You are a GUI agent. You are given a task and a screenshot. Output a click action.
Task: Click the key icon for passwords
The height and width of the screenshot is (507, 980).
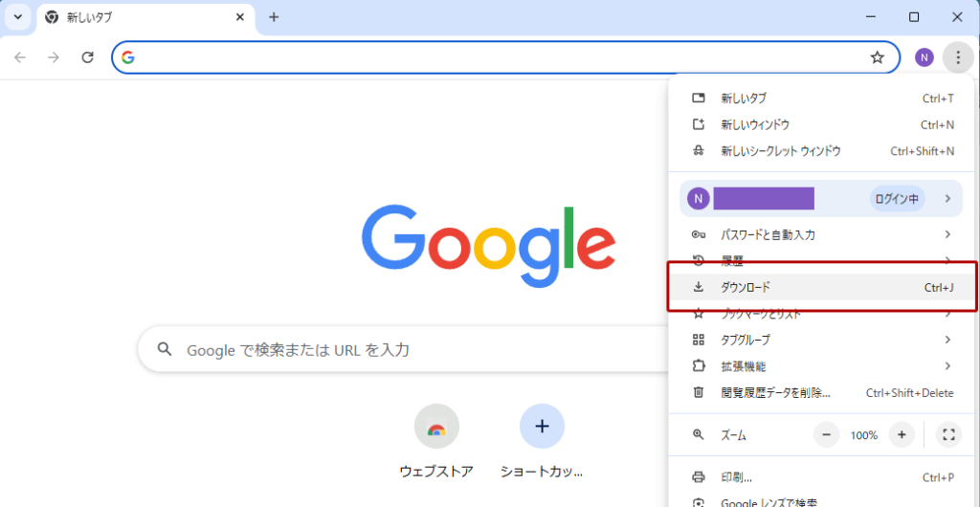pyautogui.click(x=699, y=234)
